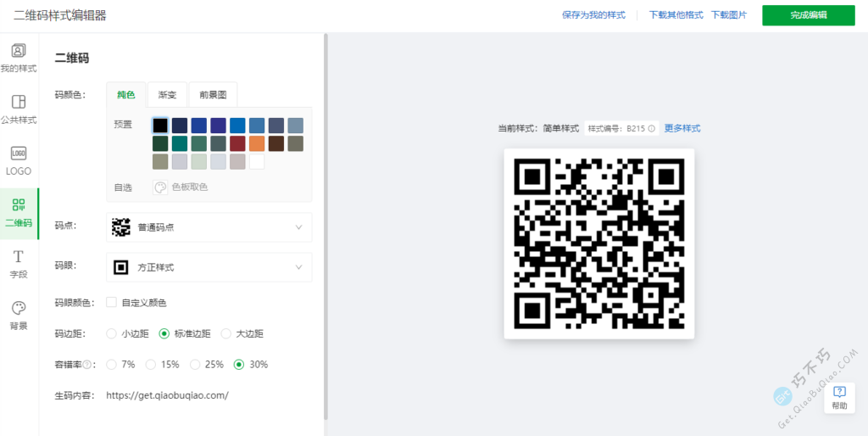Screen dimensions: 868x436
Task: Click the green 完成编辑 button
Action: pyautogui.click(x=808, y=15)
